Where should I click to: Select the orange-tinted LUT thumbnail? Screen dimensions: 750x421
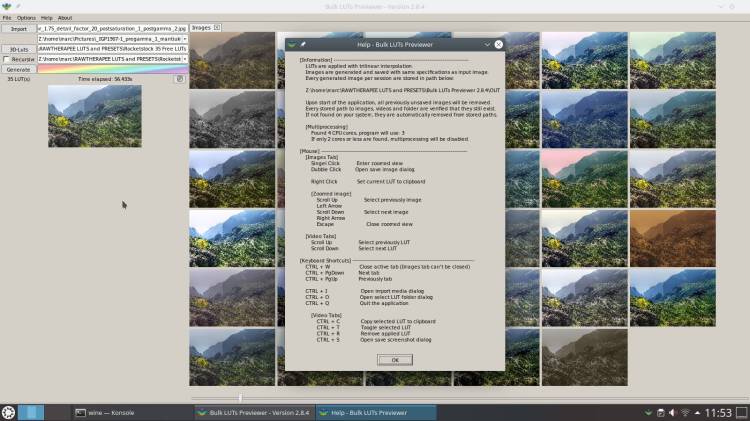click(673, 238)
